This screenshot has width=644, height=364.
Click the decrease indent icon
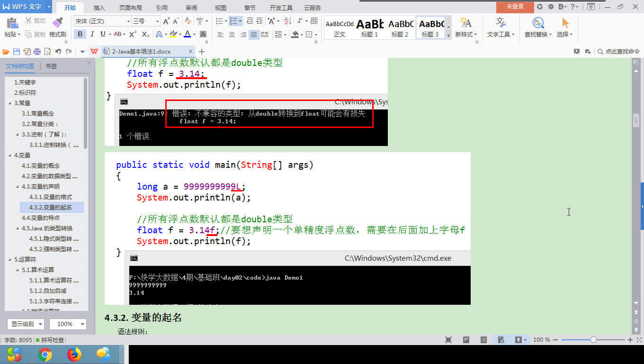[x=250, y=21]
